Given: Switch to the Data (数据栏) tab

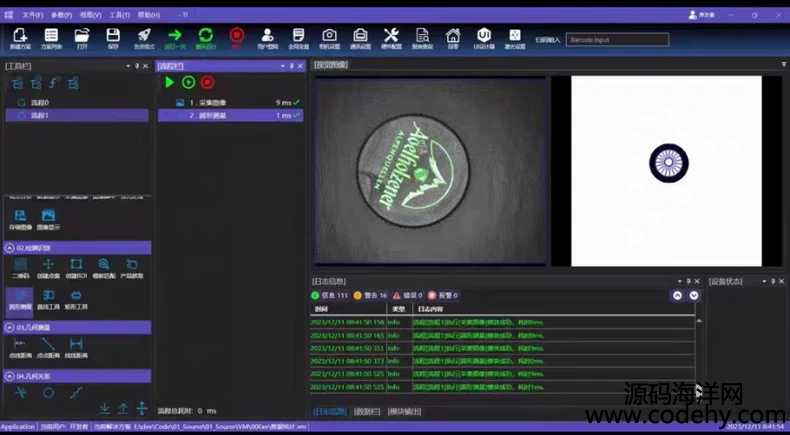Looking at the screenshot, I should click(367, 411).
